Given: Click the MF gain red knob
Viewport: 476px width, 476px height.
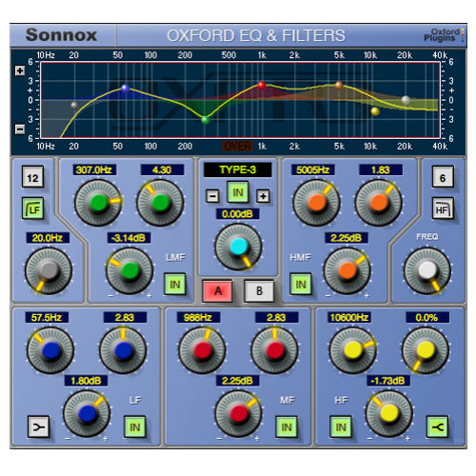Looking at the screenshot, I should pos(238,413).
